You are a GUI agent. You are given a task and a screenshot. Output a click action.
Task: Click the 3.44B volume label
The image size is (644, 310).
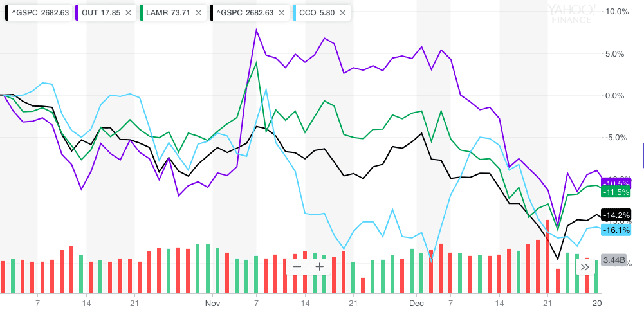(614, 260)
